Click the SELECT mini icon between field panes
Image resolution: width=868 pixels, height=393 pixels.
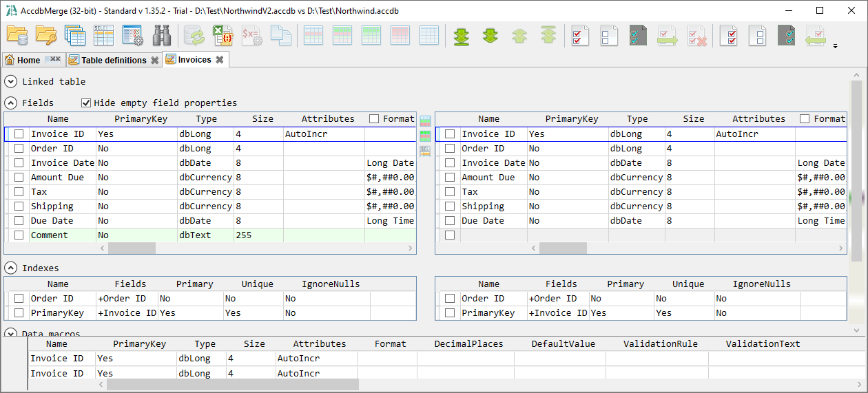point(425,151)
